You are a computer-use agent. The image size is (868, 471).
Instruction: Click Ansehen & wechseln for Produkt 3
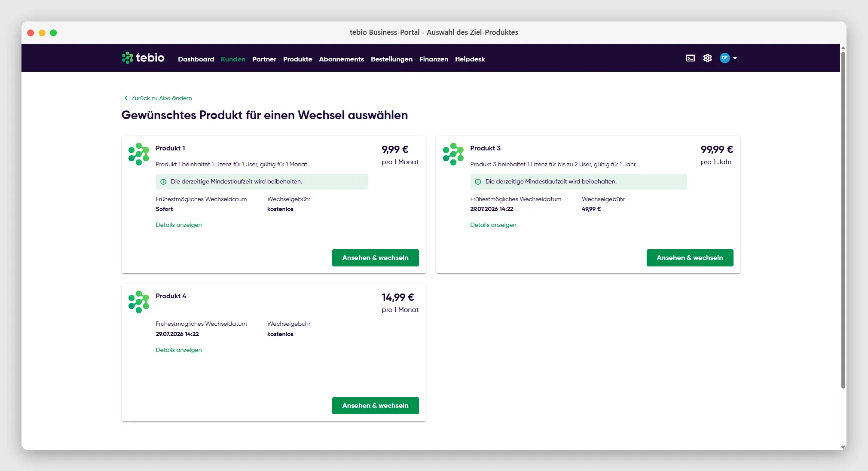(x=690, y=258)
